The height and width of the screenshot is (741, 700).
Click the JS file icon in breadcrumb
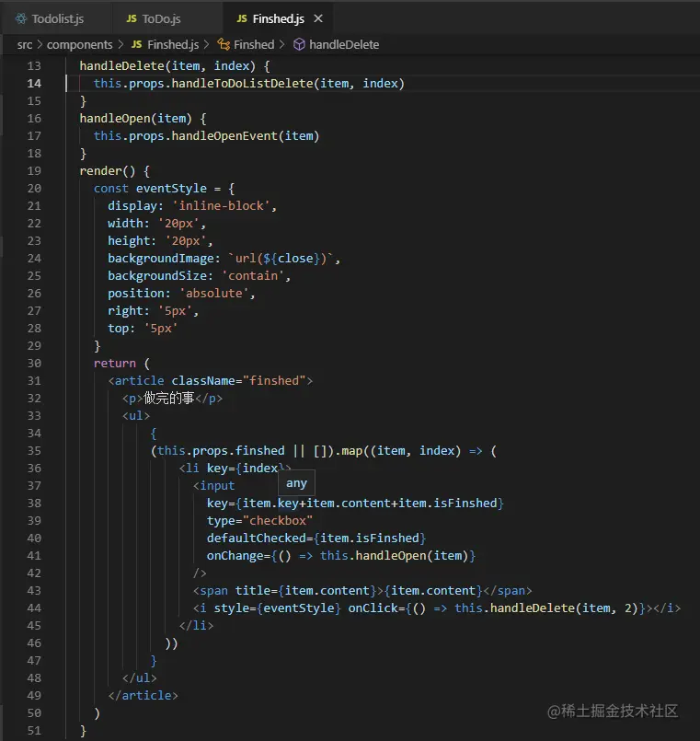(136, 44)
